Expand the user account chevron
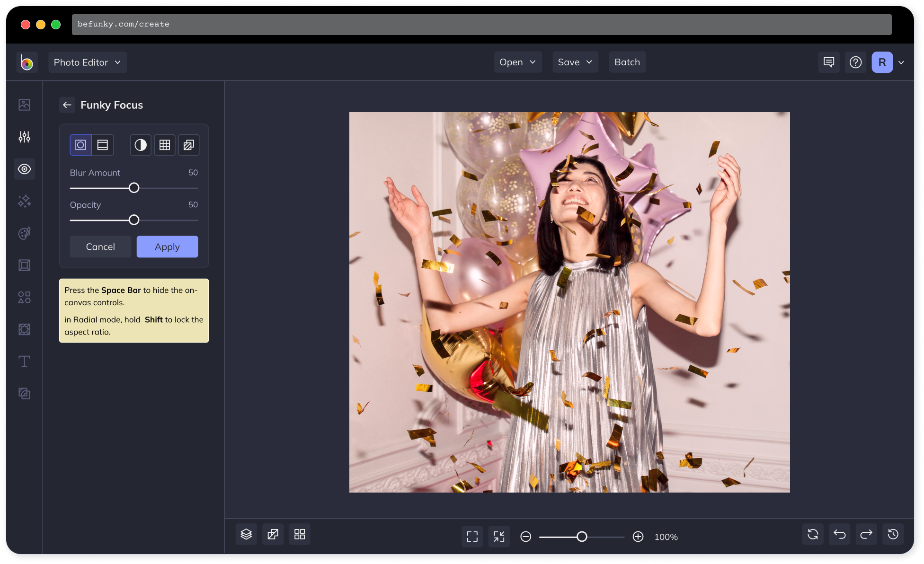The width and height of the screenshot is (924, 564). (901, 62)
